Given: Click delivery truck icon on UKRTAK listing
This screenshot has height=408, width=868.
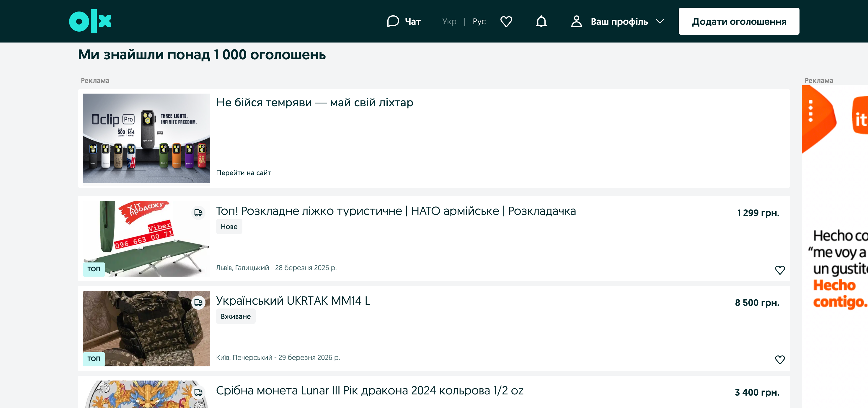Looking at the screenshot, I should [x=198, y=302].
